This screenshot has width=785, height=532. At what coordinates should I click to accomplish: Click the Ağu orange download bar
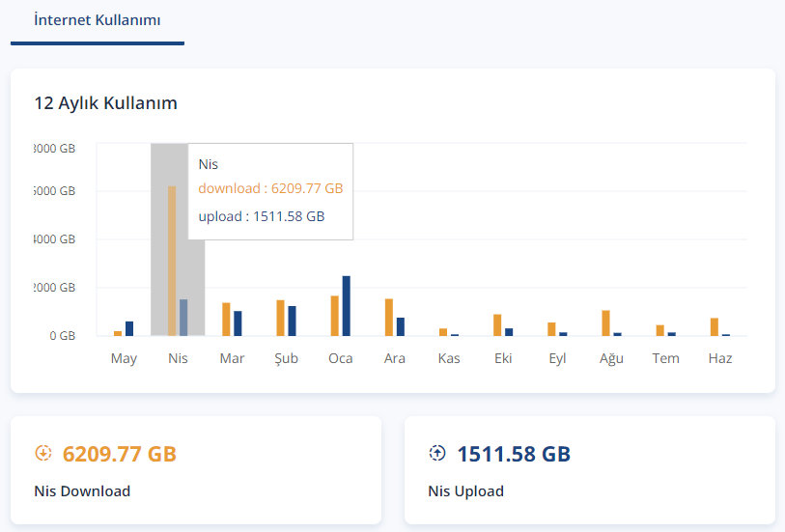pyautogui.click(x=605, y=322)
